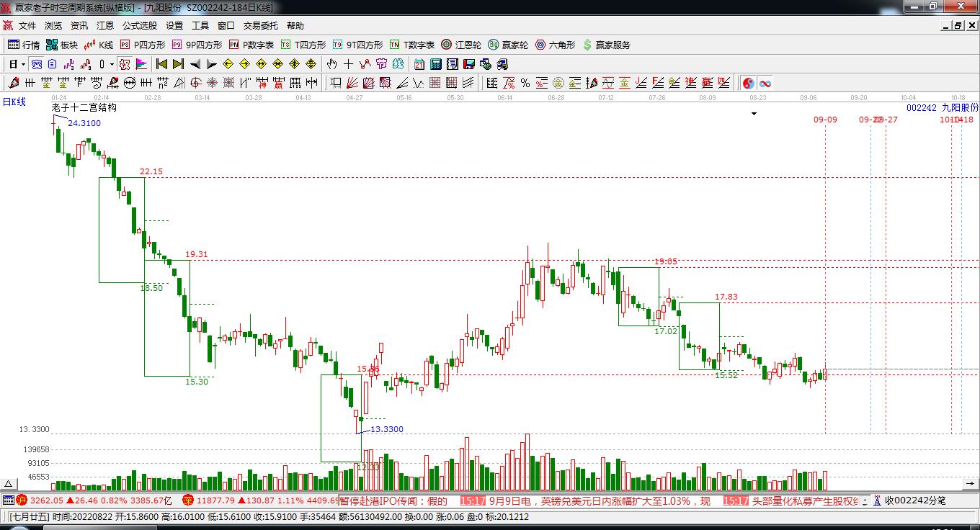
Task: Click the save floppy disk icon
Action: 469,64
